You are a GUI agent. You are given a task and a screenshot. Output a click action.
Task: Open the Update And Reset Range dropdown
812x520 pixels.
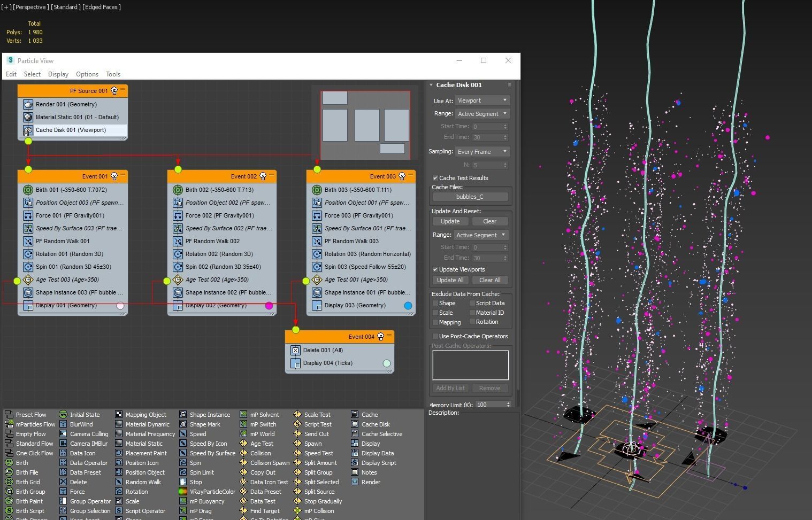coord(481,235)
